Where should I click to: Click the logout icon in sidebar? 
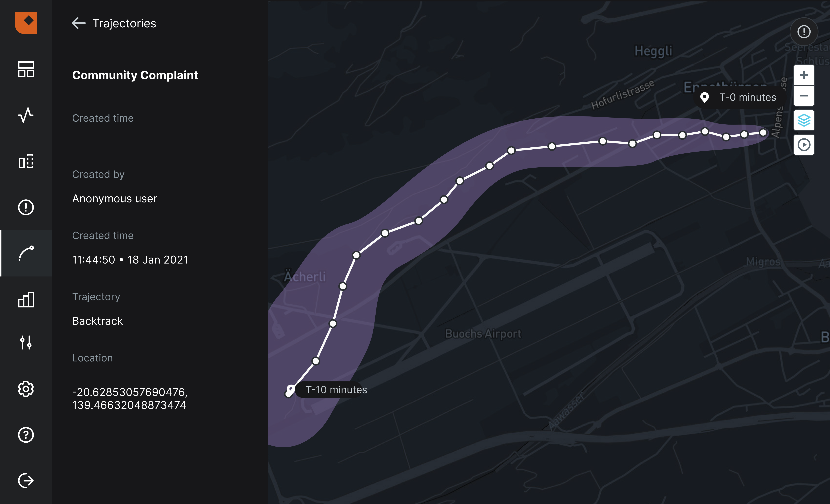pyautogui.click(x=26, y=480)
